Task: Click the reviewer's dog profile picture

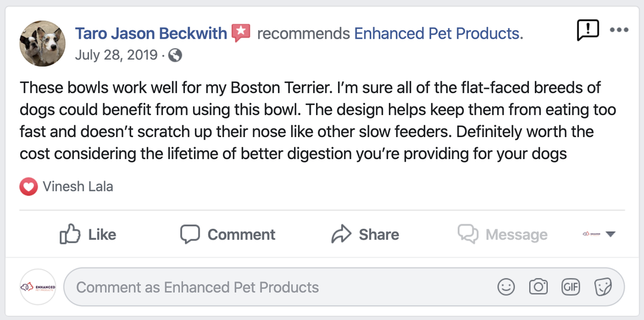Action: pyautogui.click(x=42, y=44)
